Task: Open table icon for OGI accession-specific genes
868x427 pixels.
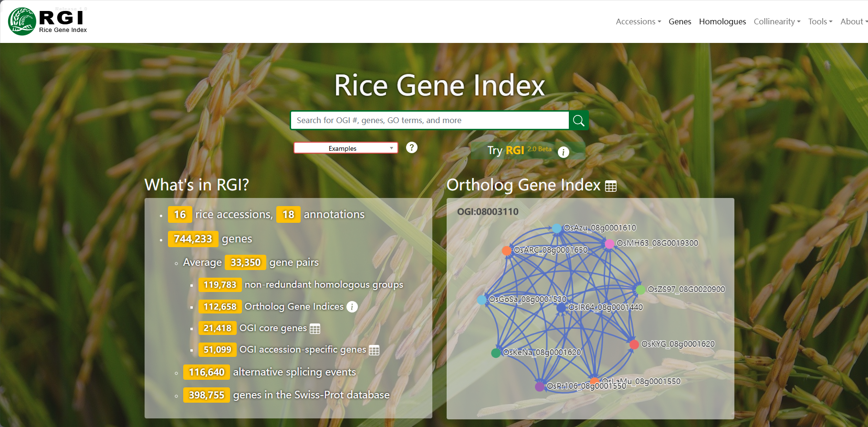Action: [374, 350]
